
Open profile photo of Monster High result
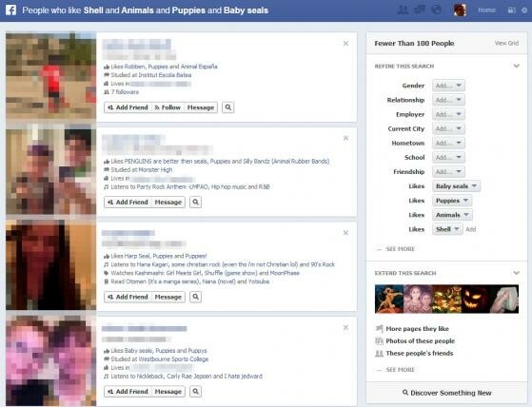(50, 170)
